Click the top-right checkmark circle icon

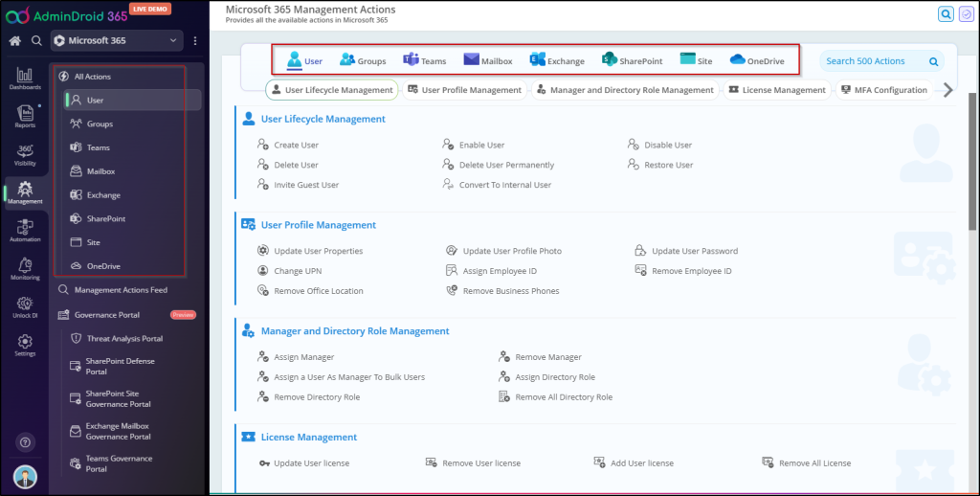tap(967, 13)
